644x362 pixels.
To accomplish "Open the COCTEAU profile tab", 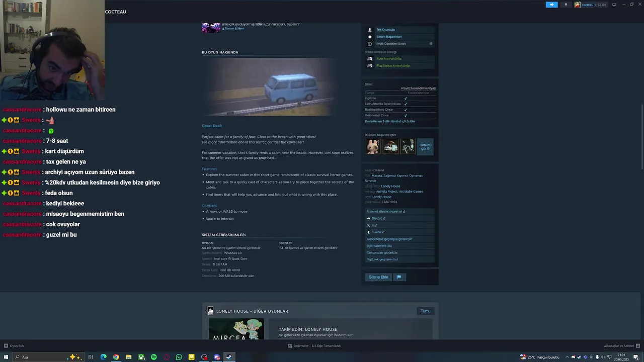I will click(115, 12).
